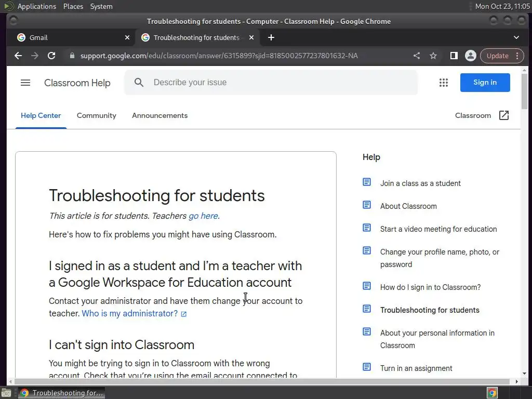Click article icon beside Join a class
The height and width of the screenshot is (399, 532).
(367, 182)
